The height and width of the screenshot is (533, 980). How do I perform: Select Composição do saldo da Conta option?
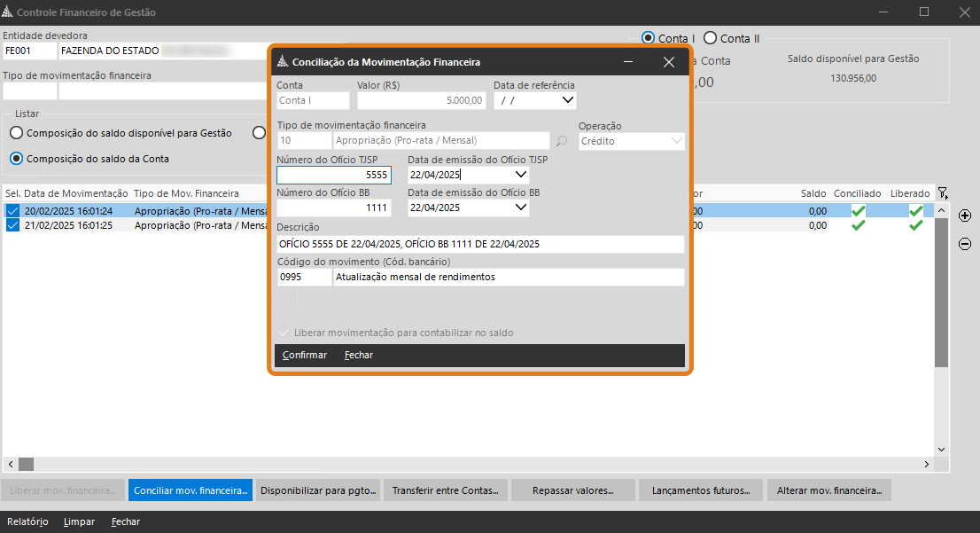click(x=16, y=159)
